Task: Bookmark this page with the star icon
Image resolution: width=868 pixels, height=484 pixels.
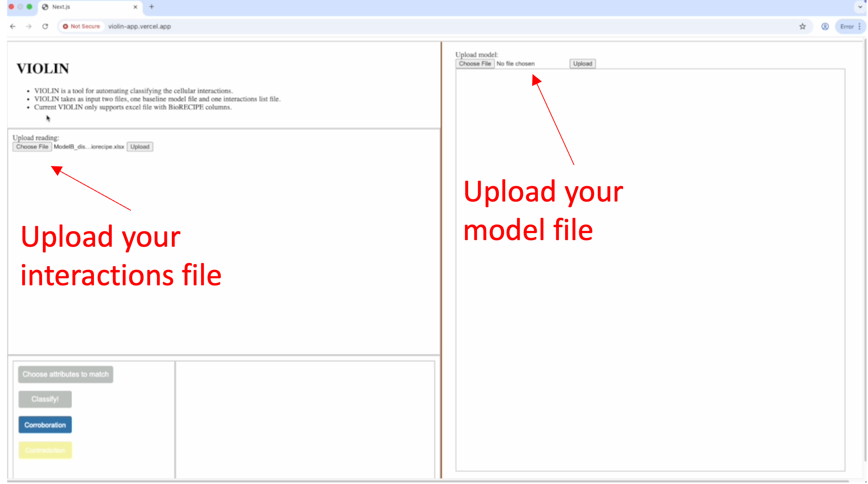Action: [803, 26]
